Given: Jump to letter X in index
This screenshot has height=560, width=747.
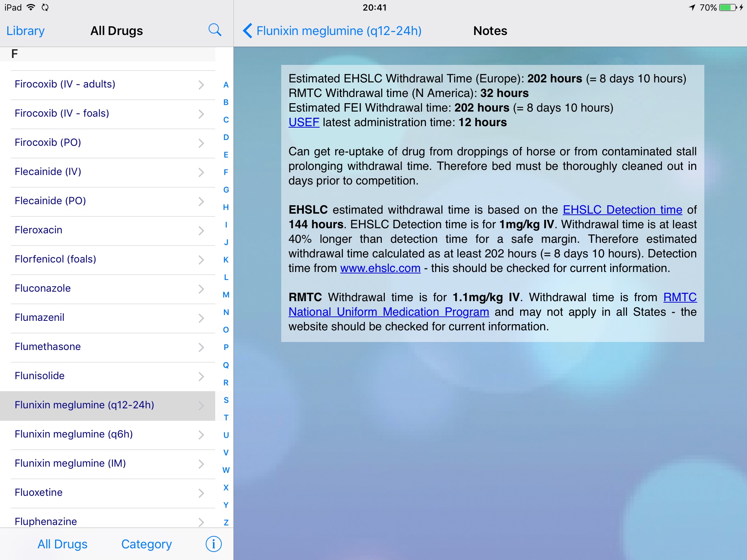Looking at the screenshot, I should click(x=226, y=487).
